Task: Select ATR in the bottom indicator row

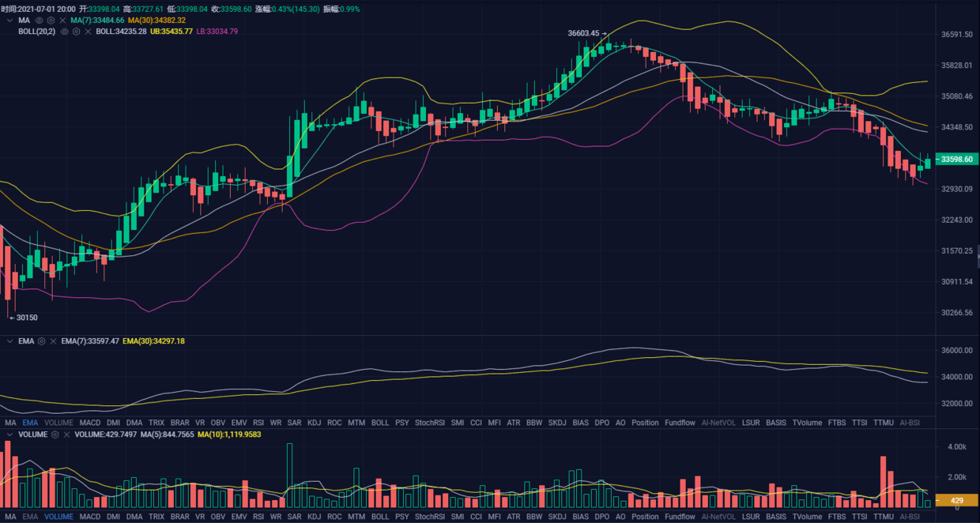Action: (514, 517)
